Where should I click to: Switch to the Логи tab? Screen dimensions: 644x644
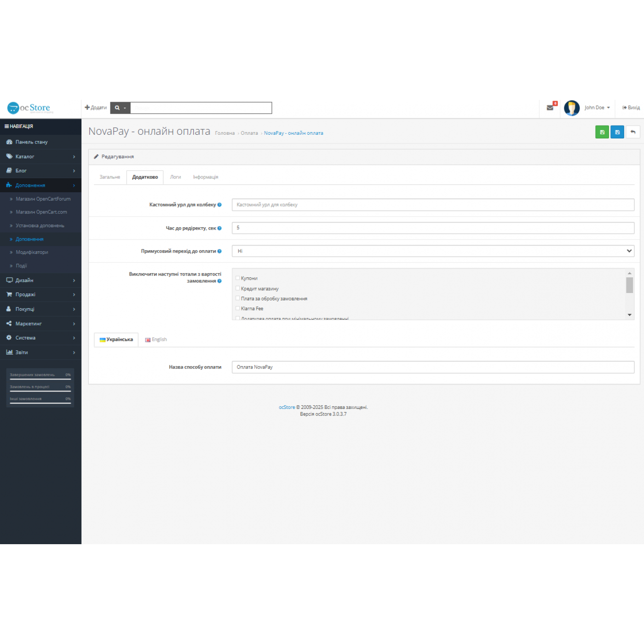pyautogui.click(x=175, y=177)
